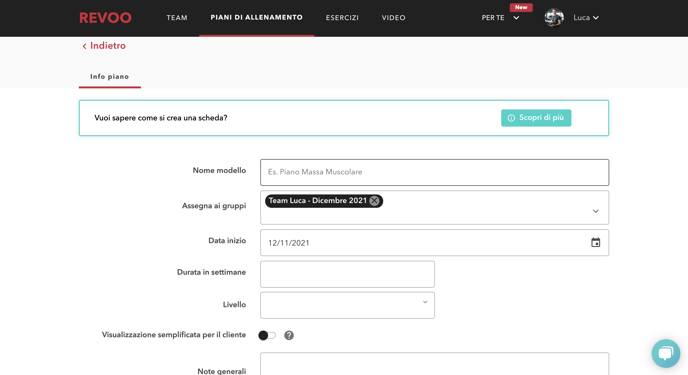Screen dimensions: 688x375
Task: Click the help question mark icon
Action: coord(289,336)
